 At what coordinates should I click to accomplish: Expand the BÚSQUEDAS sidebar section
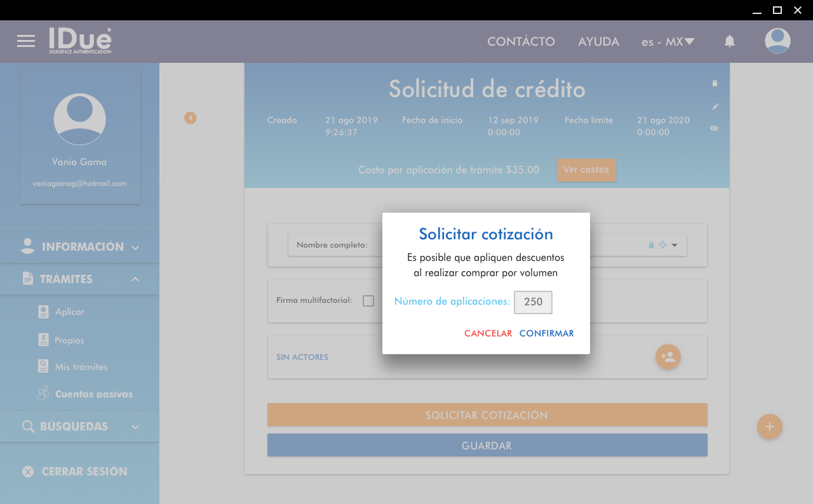click(x=80, y=427)
